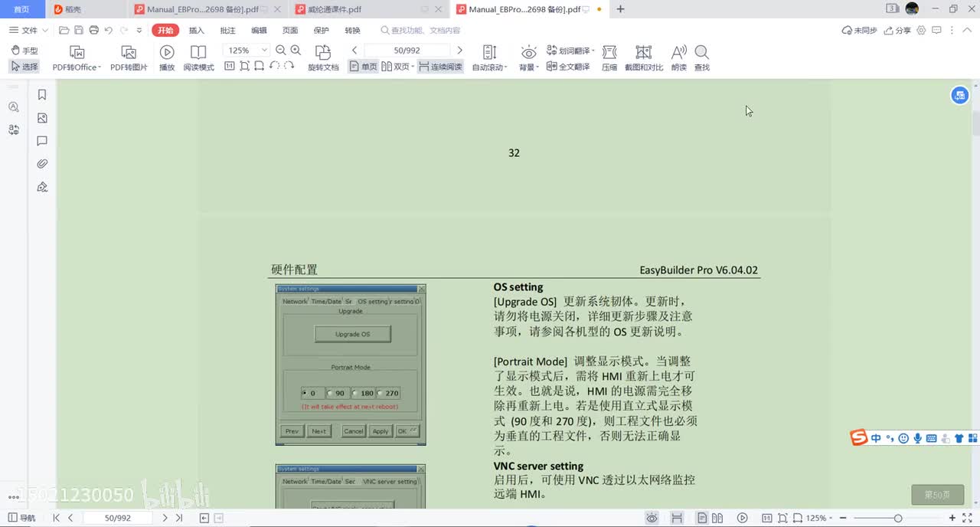
Task: Open the 125% zoom dropdown in status bar
Action: coord(820,519)
